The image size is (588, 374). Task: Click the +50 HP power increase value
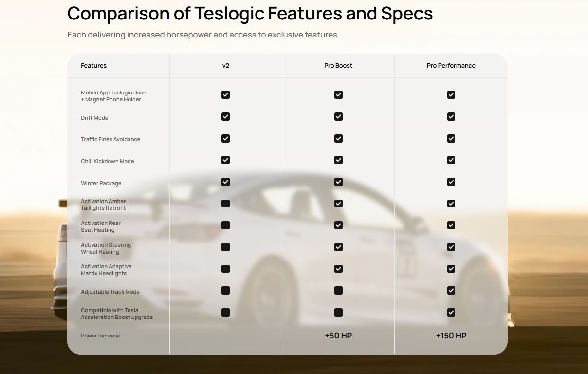tap(338, 336)
